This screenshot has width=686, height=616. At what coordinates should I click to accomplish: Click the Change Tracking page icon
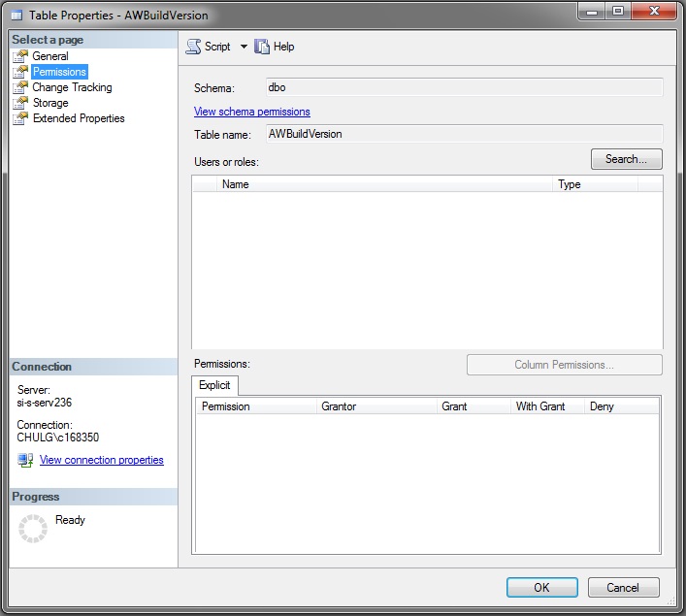(20, 87)
